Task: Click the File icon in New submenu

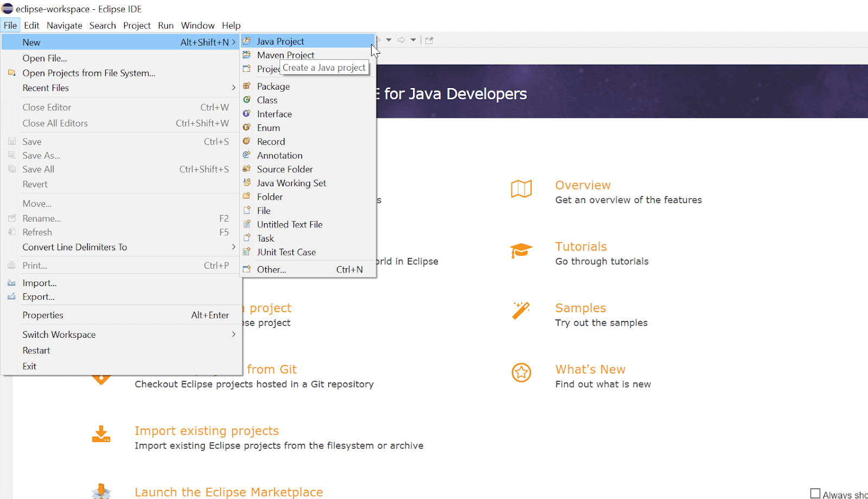Action: [247, 210]
